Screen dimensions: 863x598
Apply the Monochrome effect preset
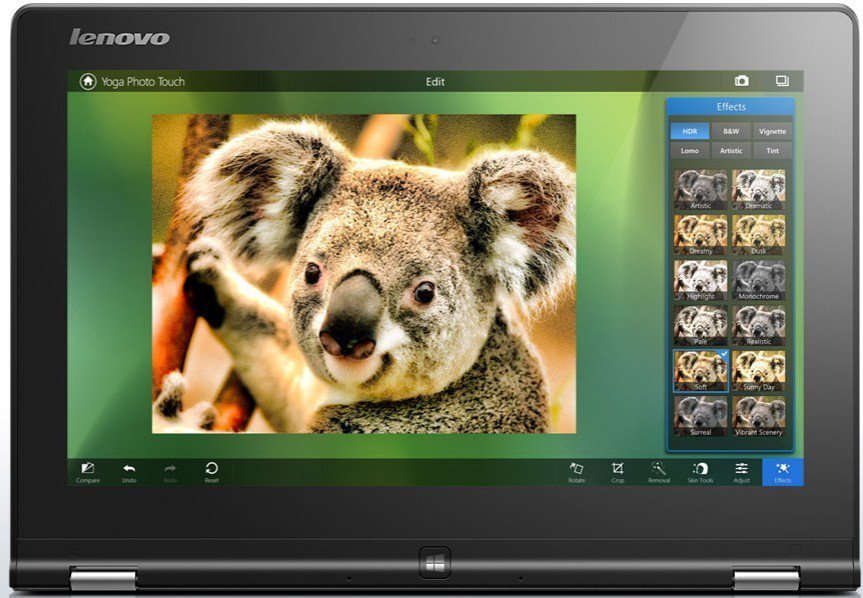(x=759, y=280)
